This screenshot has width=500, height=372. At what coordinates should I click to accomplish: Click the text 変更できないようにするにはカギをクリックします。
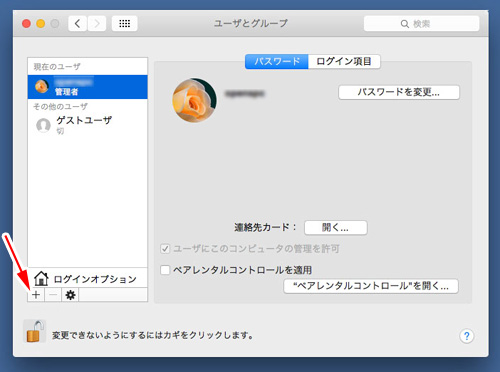pos(152,335)
